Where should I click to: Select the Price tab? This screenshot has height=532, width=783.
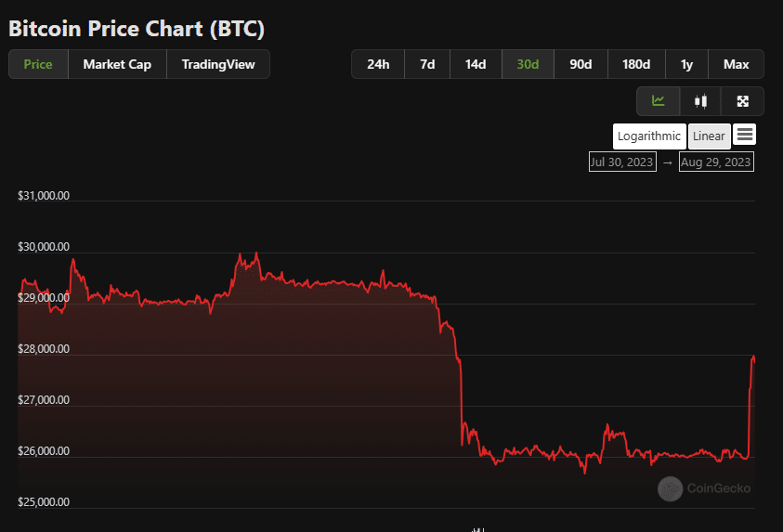point(38,64)
